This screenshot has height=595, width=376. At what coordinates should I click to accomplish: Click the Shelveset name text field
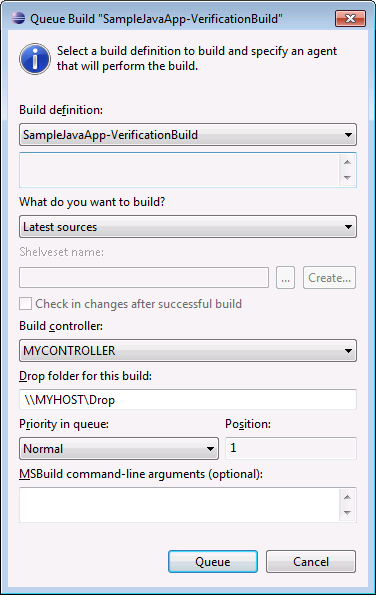(x=144, y=277)
